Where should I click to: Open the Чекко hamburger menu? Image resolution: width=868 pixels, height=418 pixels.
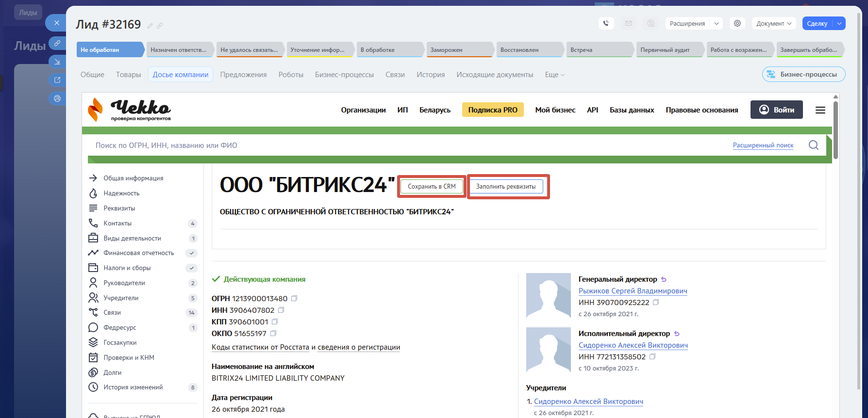point(820,110)
